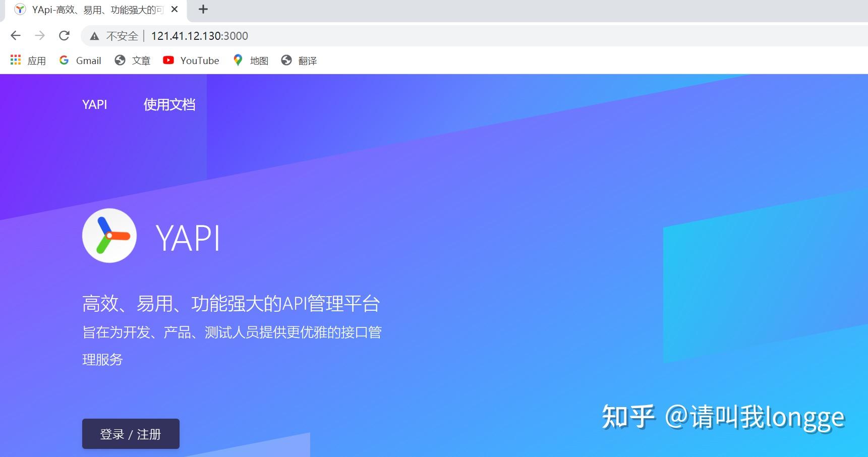This screenshot has height=457, width=868.
Task: Click the 登录 / 注册 button
Action: coord(131,434)
